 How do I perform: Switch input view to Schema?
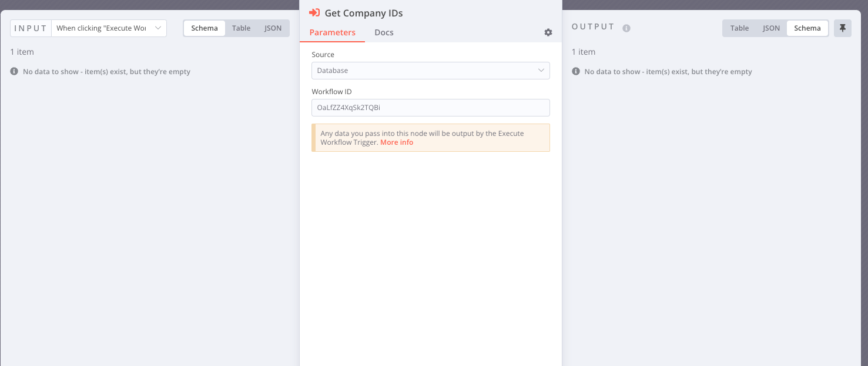tap(205, 28)
